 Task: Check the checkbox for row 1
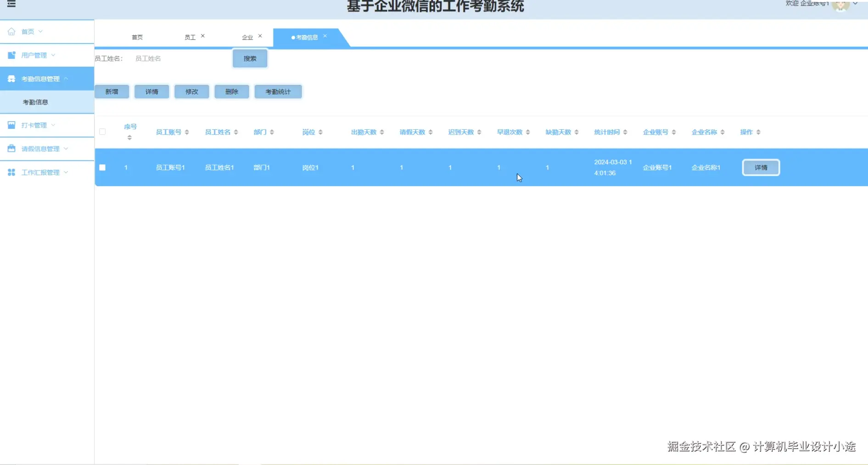click(x=102, y=167)
